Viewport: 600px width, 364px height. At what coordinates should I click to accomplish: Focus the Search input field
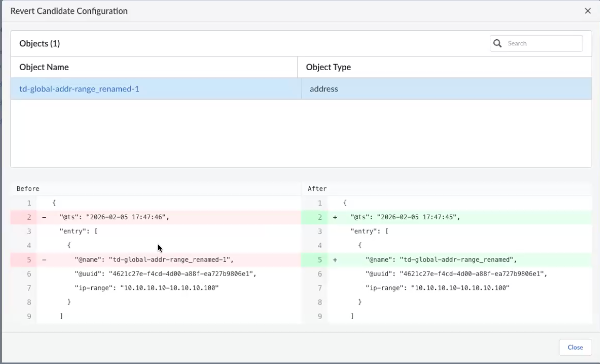(543, 43)
